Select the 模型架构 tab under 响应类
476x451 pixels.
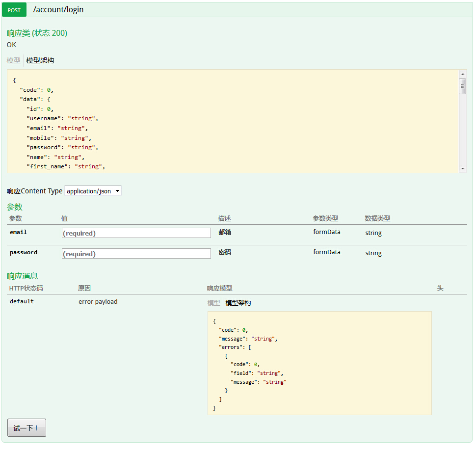pyautogui.click(x=40, y=60)
